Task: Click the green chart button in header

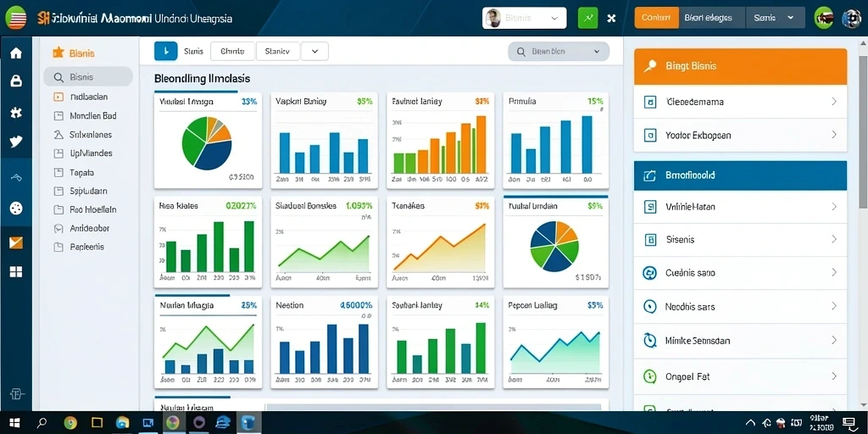Action: tap(588, 19)
